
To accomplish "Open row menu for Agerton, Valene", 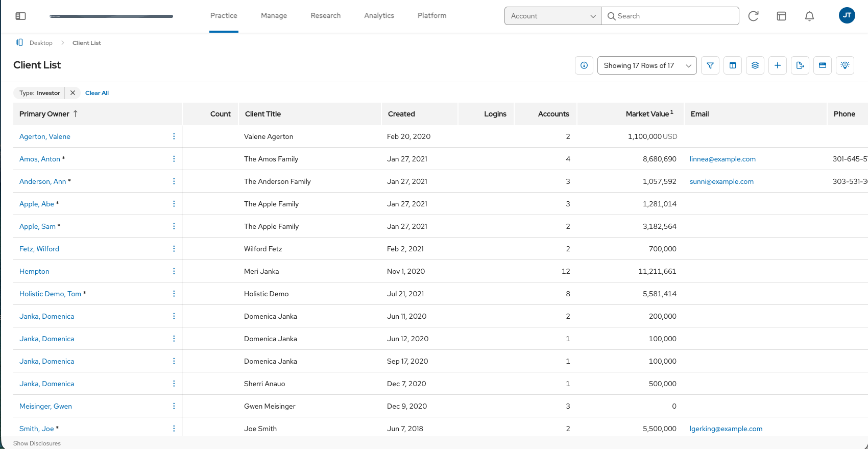I will 174,136.
